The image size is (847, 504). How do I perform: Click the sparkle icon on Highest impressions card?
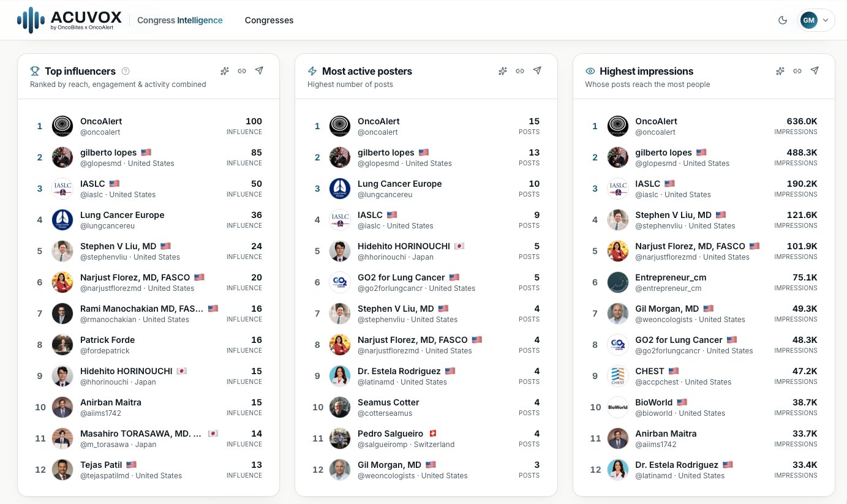coord(780,71)
